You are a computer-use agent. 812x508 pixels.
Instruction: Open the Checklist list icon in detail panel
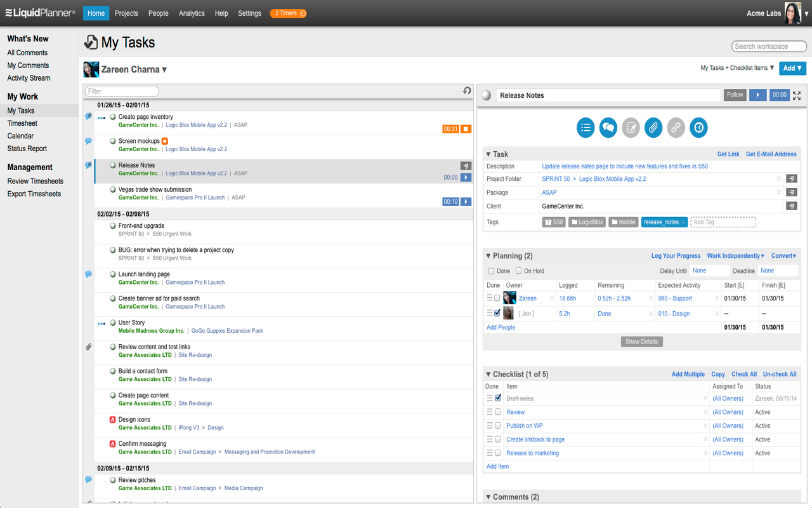(585, 127)
